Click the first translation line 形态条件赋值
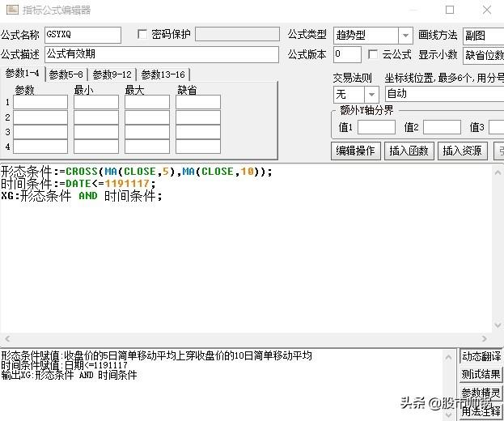Viewport: 504px width, 421px height. click(156, 355)
